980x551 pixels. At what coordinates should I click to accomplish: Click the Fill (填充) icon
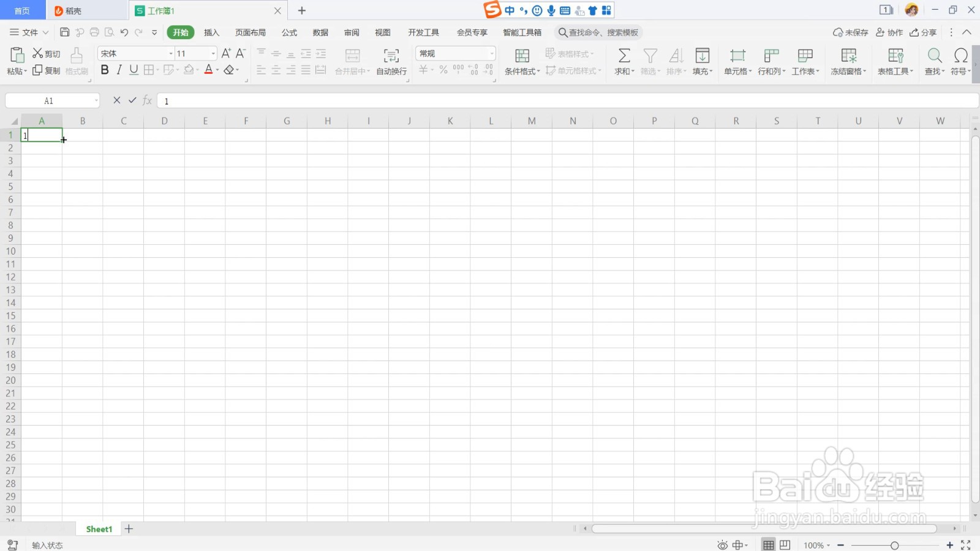click(703, 56)
